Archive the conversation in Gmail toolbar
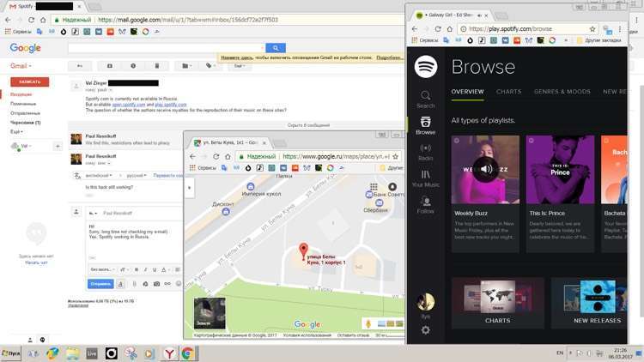The height and width of the screenshot is (362, 644). tap(110, 66)
